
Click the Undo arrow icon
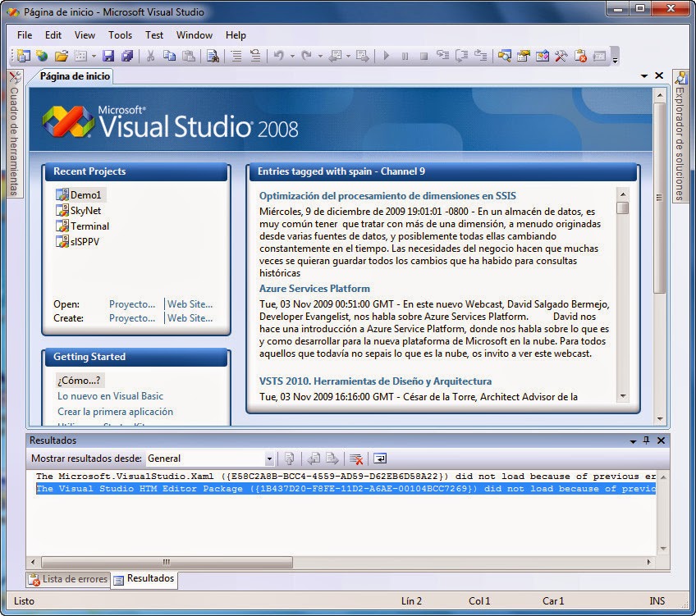pos(279,56)
